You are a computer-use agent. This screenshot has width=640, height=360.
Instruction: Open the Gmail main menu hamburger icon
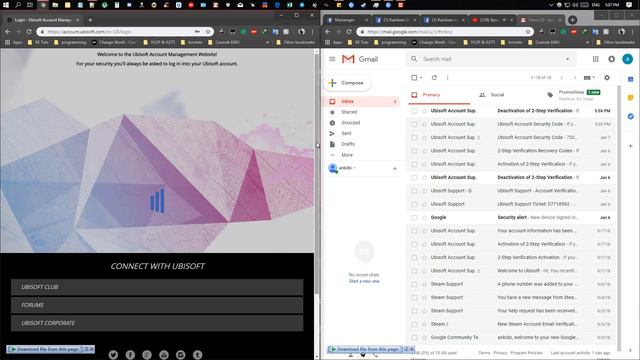(x=332, y=59)
